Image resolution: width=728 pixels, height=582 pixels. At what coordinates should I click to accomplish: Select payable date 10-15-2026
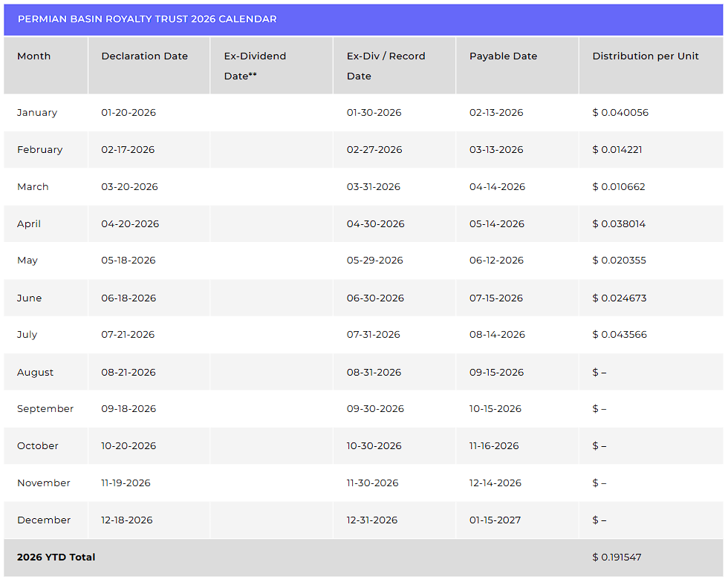(x=495, y=409)
